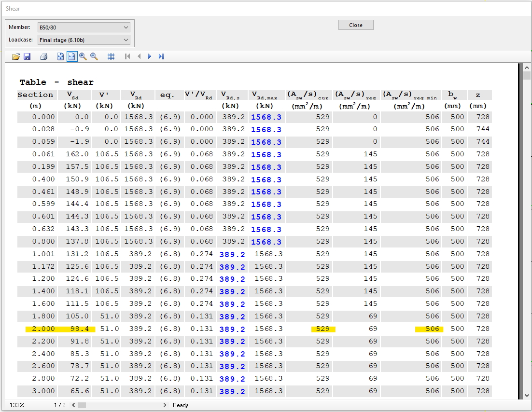Click the blue 389.2 in the 1.001 row
This screenshot has width=532, height=412.
click(232, 254)
